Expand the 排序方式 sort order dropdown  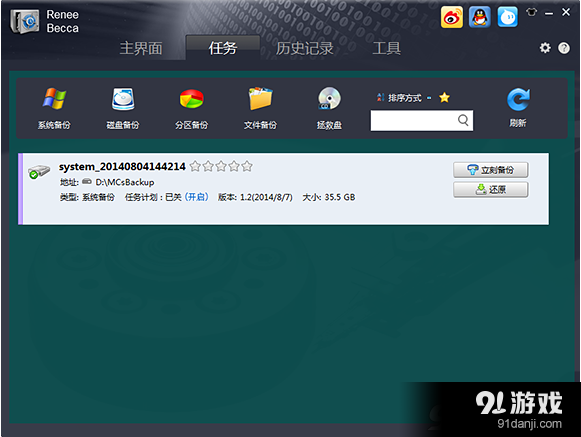point(404,98)
